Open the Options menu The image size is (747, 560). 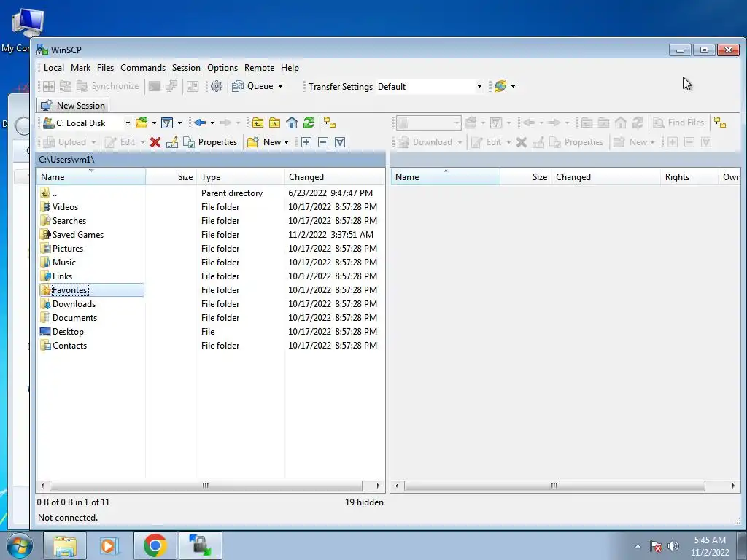click(222, 68)
